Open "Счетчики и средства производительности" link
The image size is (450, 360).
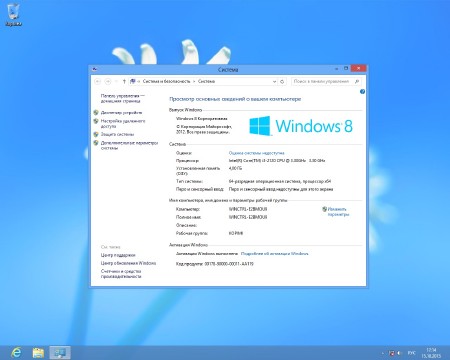121,274
